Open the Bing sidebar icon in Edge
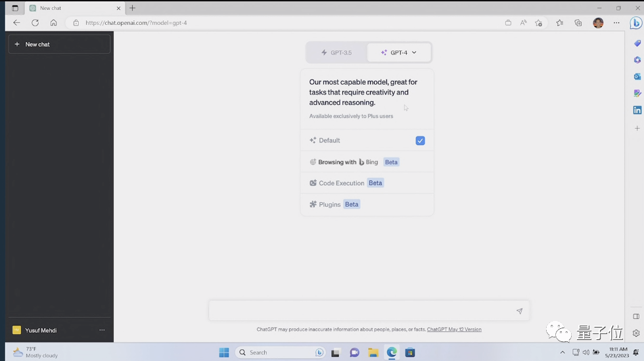 tap(635, 23)
